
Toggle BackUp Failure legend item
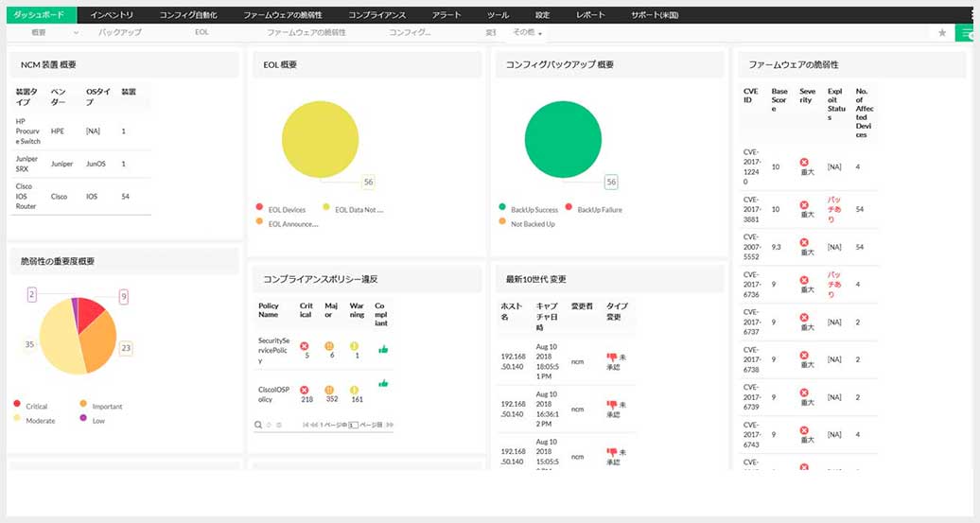click(x=594, y=209)
